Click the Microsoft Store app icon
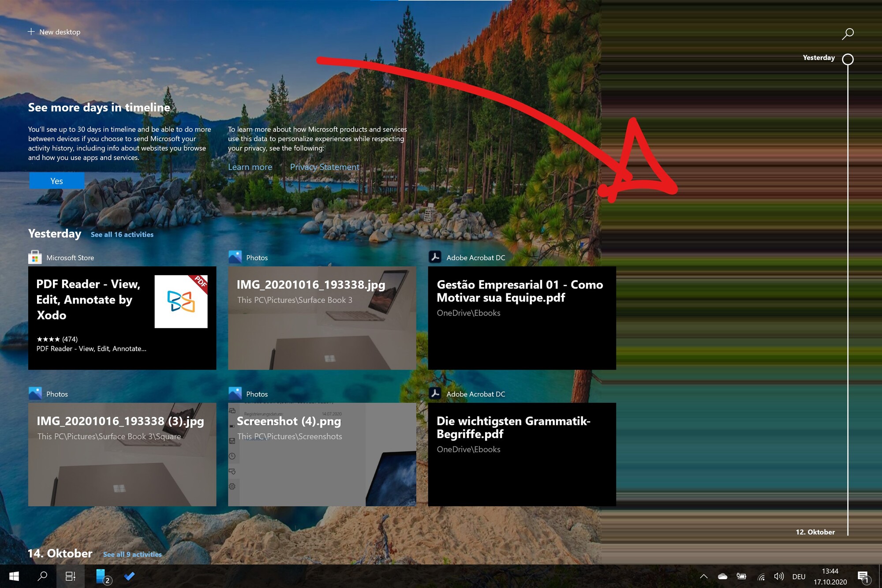 pyautogui.click(x=35, y=257)
